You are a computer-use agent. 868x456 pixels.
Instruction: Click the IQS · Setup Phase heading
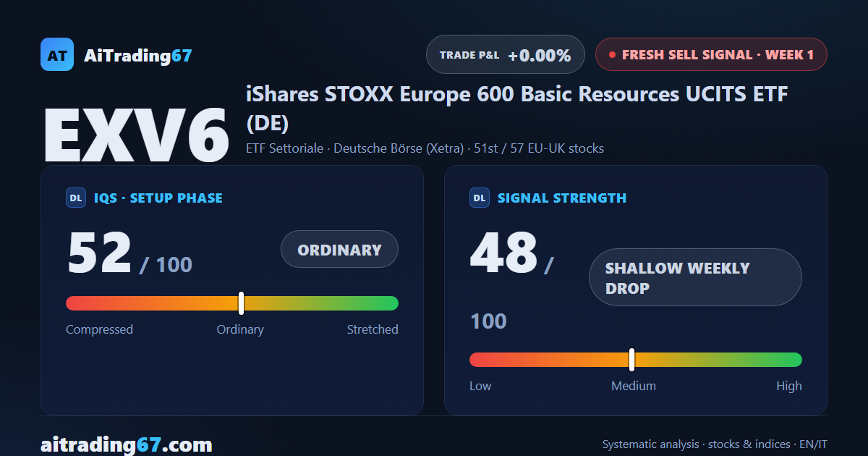click(x=158, y=198)
